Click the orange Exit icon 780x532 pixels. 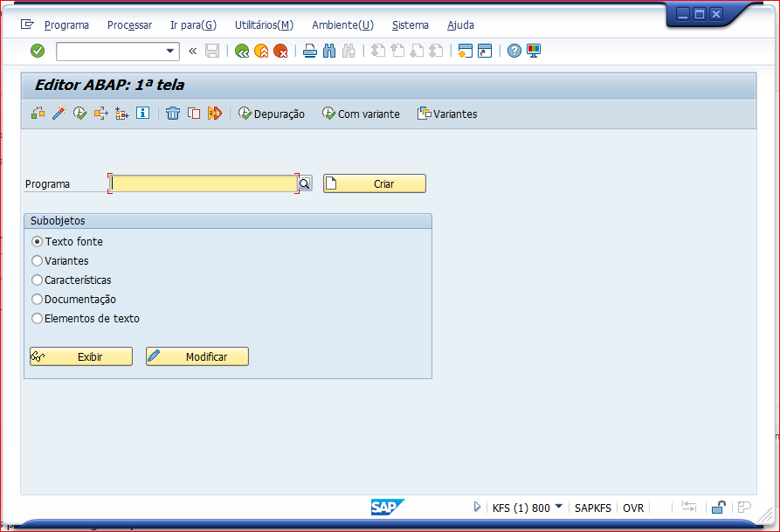point(261,51)
